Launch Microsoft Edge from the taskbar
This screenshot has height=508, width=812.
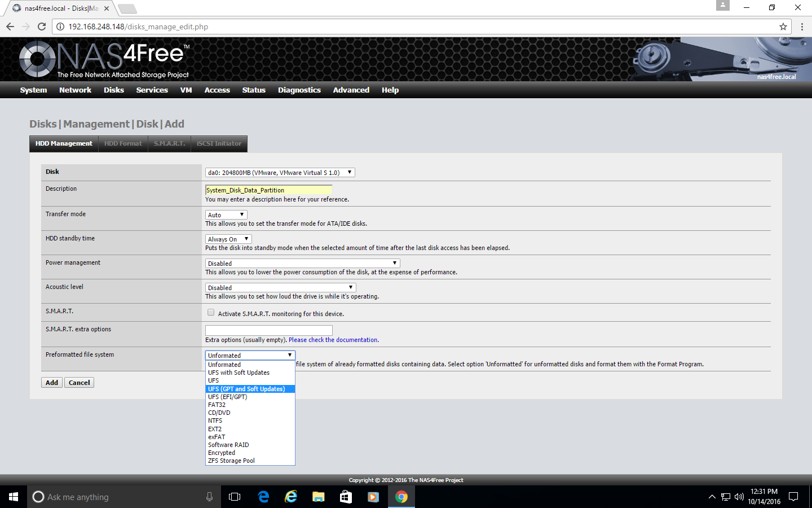click(263, 497)
